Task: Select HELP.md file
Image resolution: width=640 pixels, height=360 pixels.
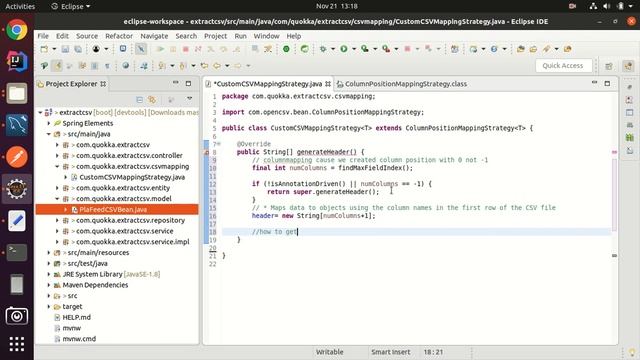Action: (76, 317)
